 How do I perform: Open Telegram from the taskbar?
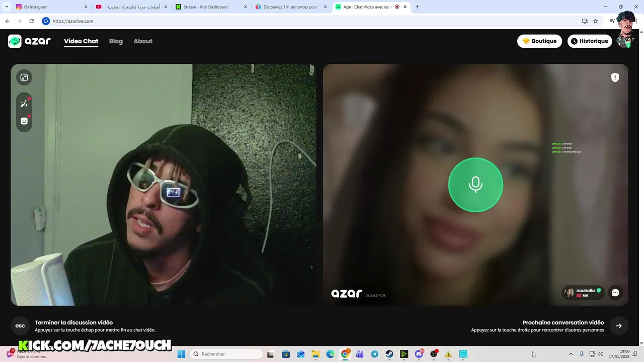(374, 354)
